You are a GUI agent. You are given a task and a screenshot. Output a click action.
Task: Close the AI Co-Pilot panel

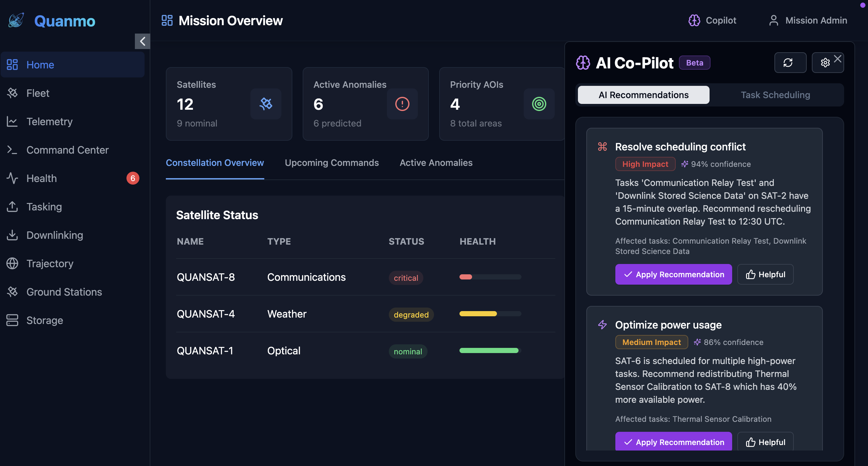837,59
